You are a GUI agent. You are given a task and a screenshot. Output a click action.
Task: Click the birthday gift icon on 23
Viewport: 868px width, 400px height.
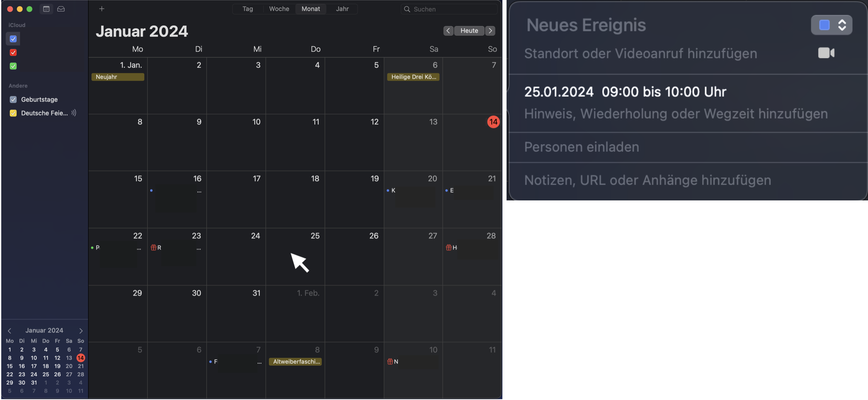point(153,248)
